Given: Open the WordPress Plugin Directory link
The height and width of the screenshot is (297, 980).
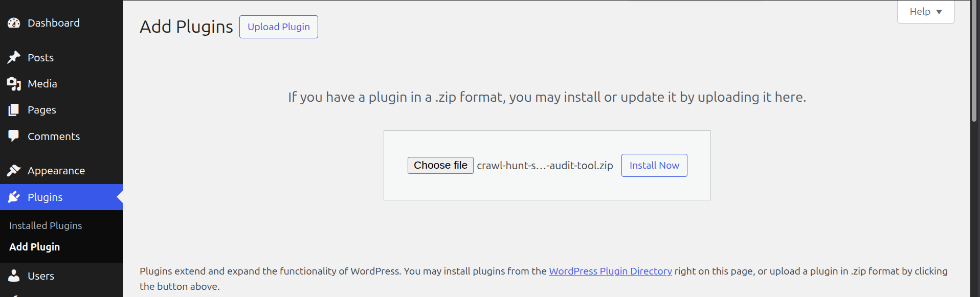Looking at the screenshot, I should (610, 271).
